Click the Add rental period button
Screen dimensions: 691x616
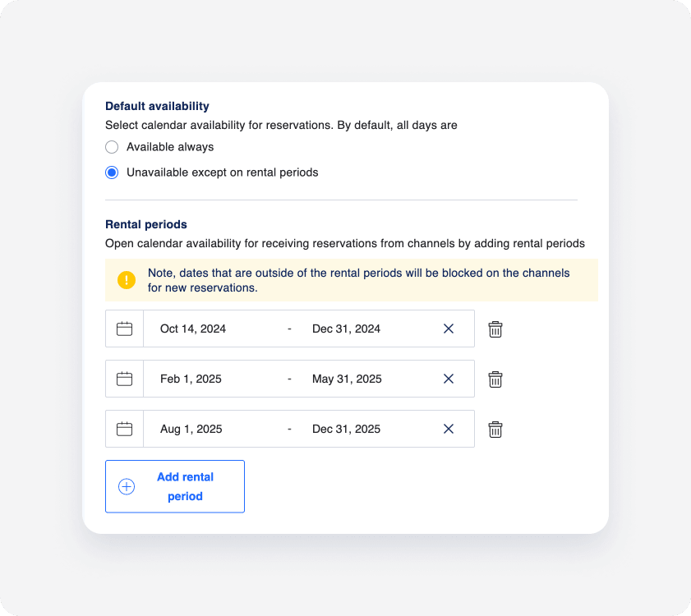175,486
